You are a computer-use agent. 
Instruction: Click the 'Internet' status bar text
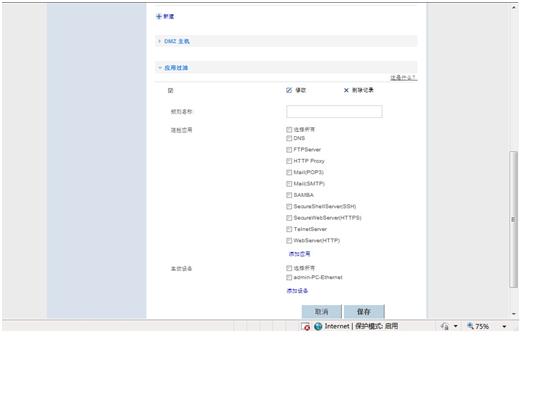coord(337,326)
